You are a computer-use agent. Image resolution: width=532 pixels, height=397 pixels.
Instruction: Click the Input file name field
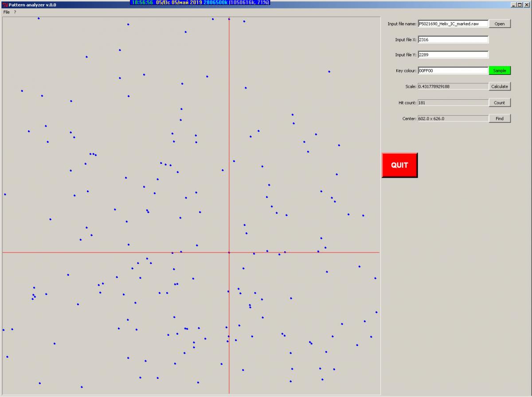click(453, 24)
